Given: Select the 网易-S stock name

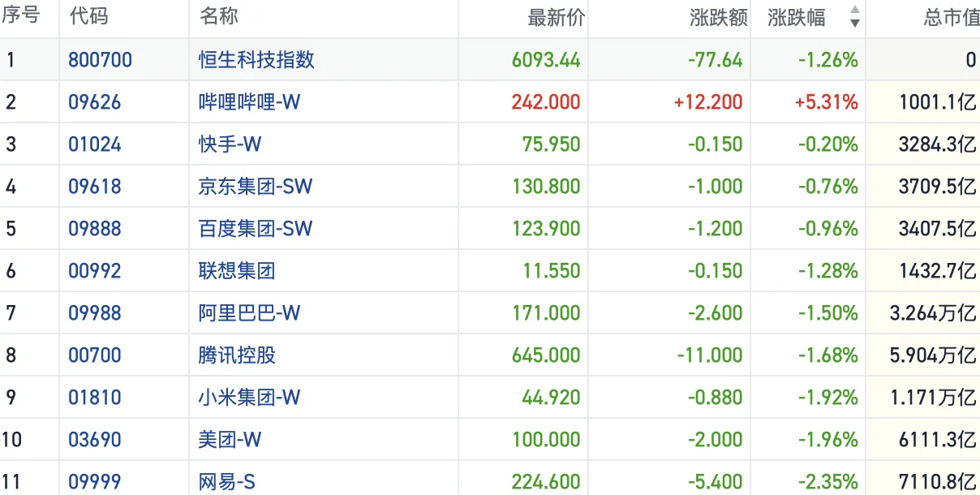Looking at the screenshot, I should [227, 482].
